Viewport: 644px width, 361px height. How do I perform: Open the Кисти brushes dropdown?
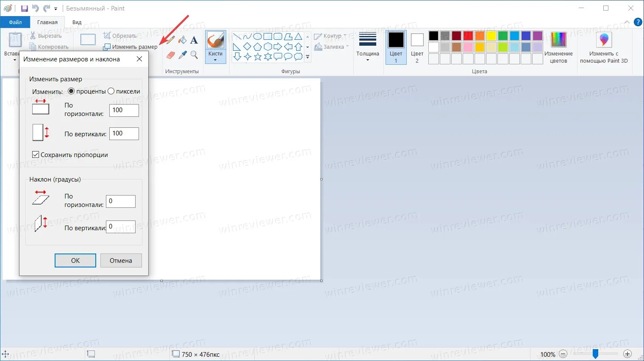coord(215,57)
